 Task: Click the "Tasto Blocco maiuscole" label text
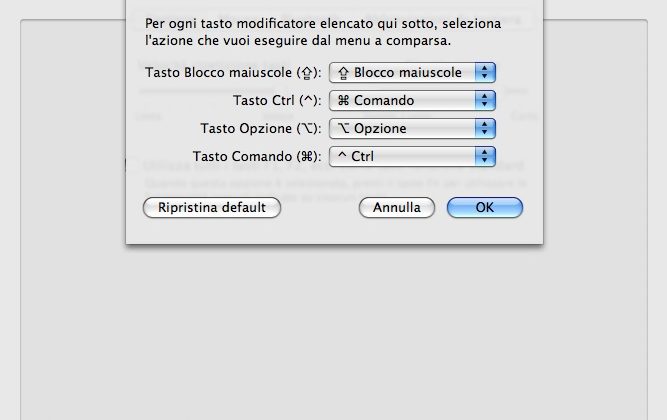pyautogui.click(x=219, y=72)
